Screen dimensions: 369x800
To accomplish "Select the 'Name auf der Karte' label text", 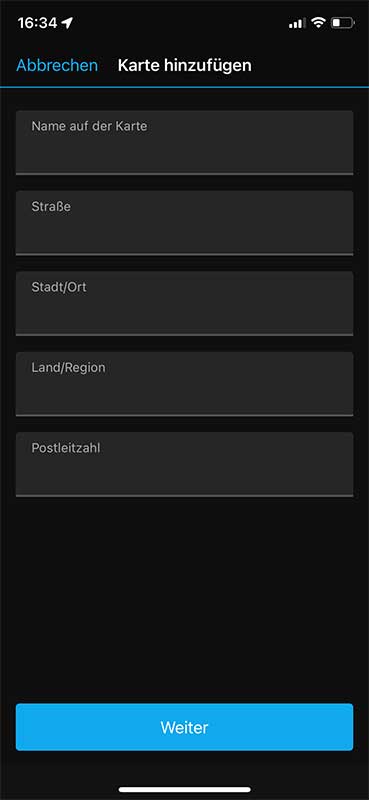I will pyautogui.click(x=89, y=126).
